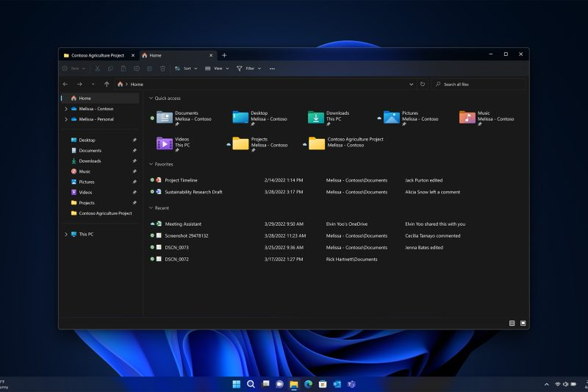
Task: Open the Downloads folder in Quick access
Action: [316, 117]
